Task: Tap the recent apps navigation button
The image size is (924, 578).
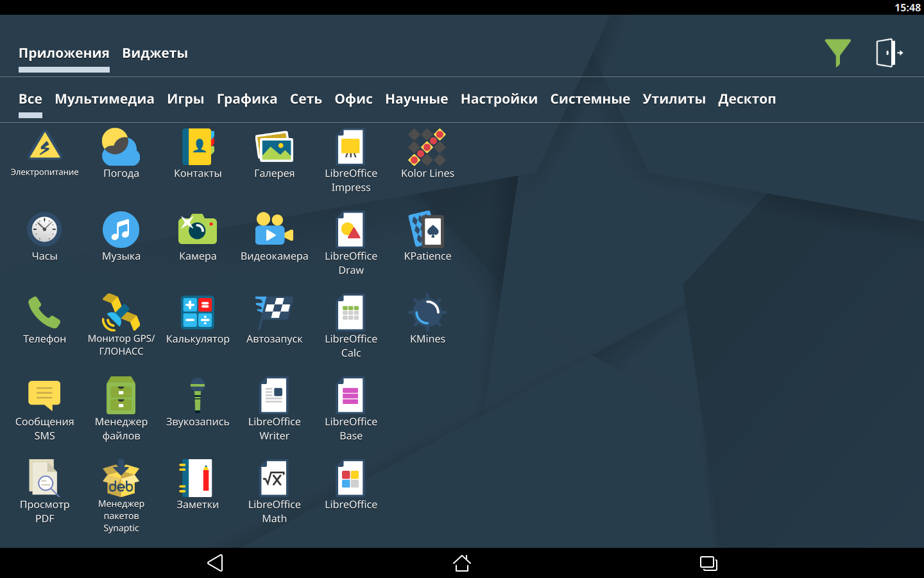Action: point(708,563)
